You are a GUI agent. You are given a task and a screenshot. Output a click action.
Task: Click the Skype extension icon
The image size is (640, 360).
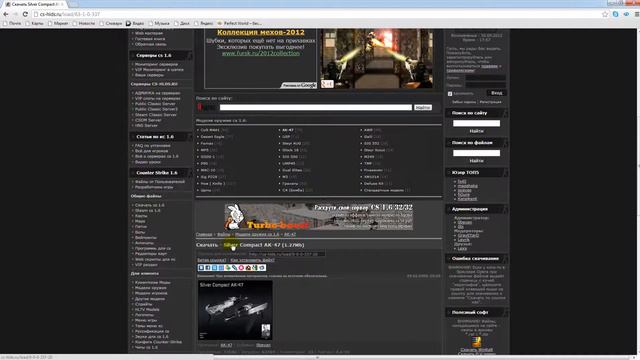pyautogui.click(x=616, y=14)
